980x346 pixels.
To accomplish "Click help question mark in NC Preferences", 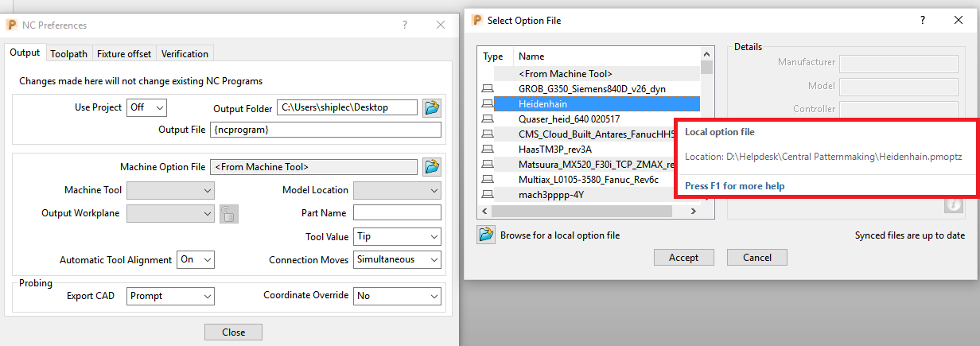I will (x=406, y=25).
